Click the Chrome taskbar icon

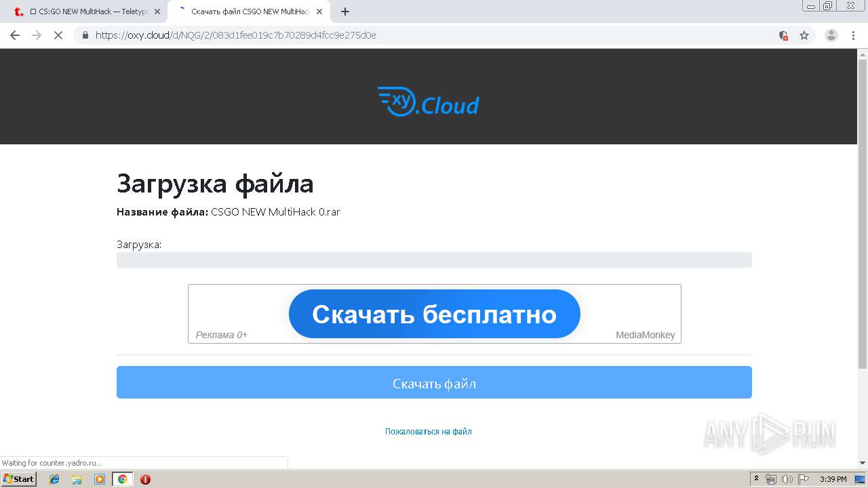[122, 479]
